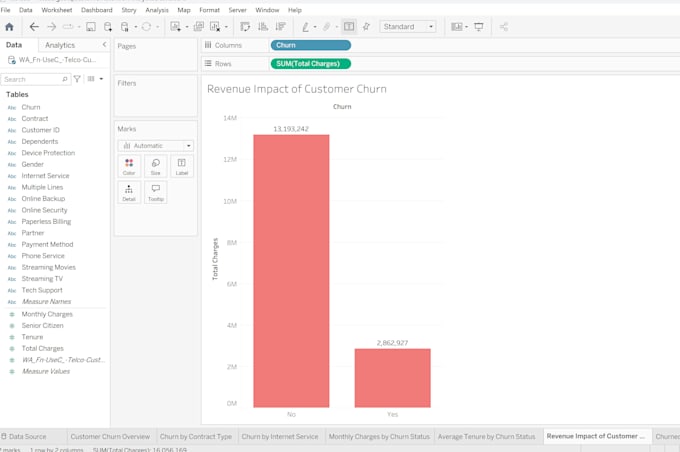Image resolution: width=680 pixels, height=452 pixels.
Task: Open the Highlight dropdown arrow
Action: pos(315,27)
